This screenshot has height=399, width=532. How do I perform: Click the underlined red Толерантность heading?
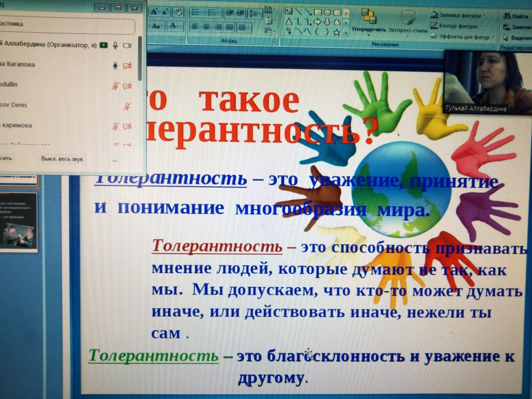[x=216, y=247]
